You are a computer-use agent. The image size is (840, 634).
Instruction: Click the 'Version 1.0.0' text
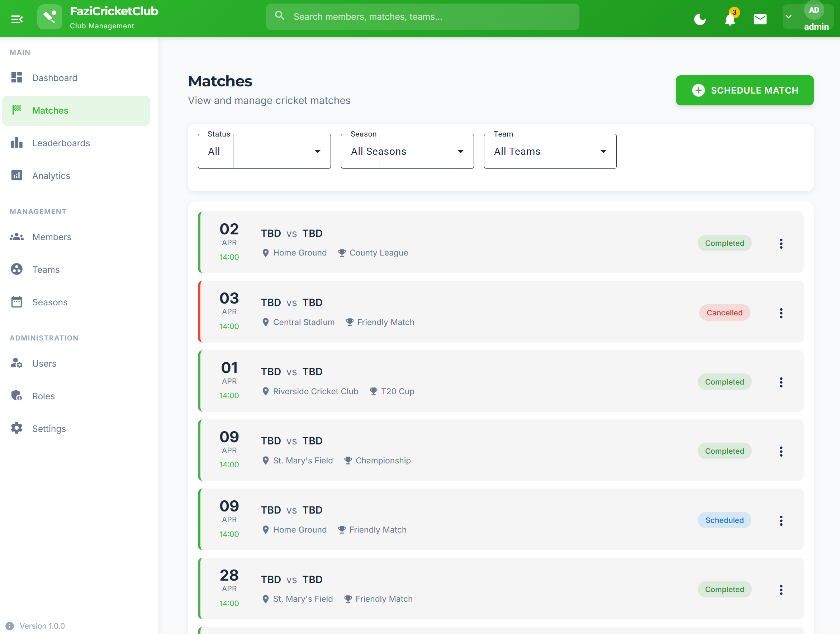42,626
